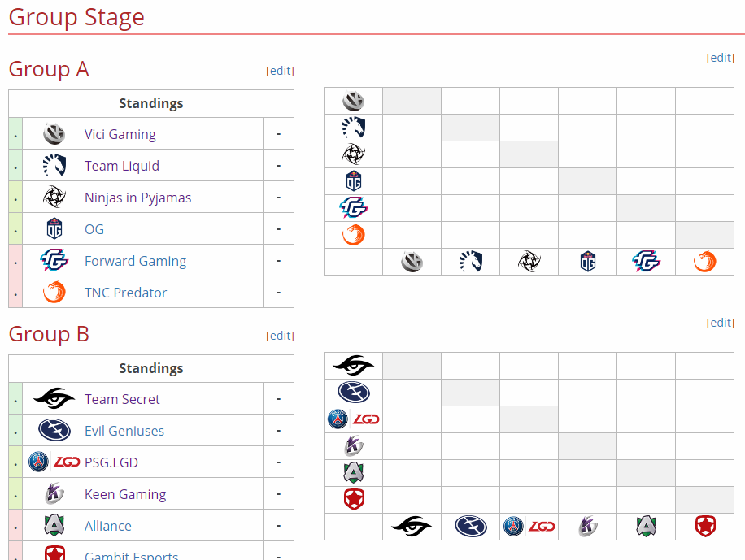The height and width of the screenshot is (560, 745).
Task: Open the Evil Geniuses team link
Action: (x=124, y=431)
